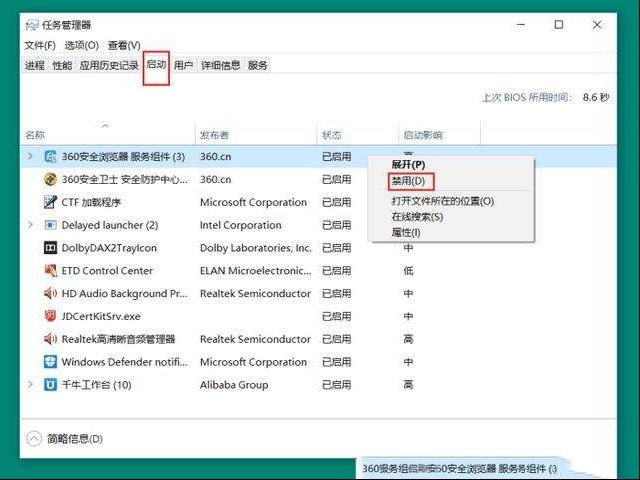
Task: Select the CTF 加载程序 row name
Action: (x=91, y=202)
